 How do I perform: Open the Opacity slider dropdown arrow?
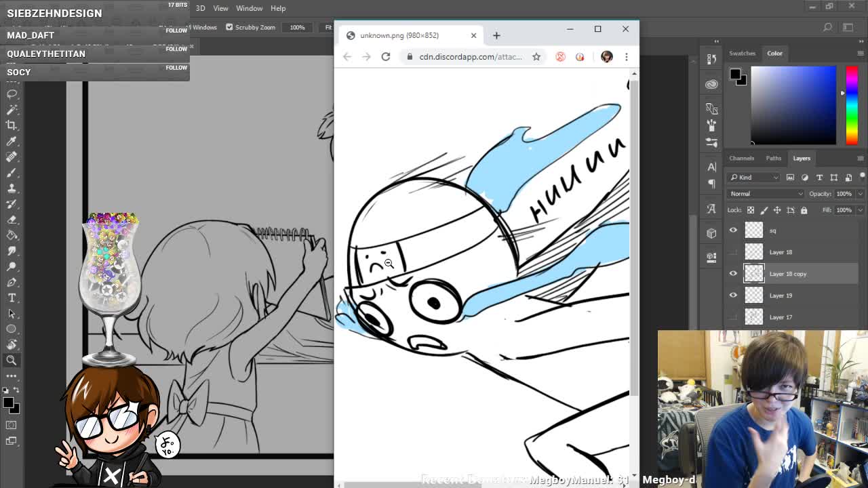(x=860, y=194)
